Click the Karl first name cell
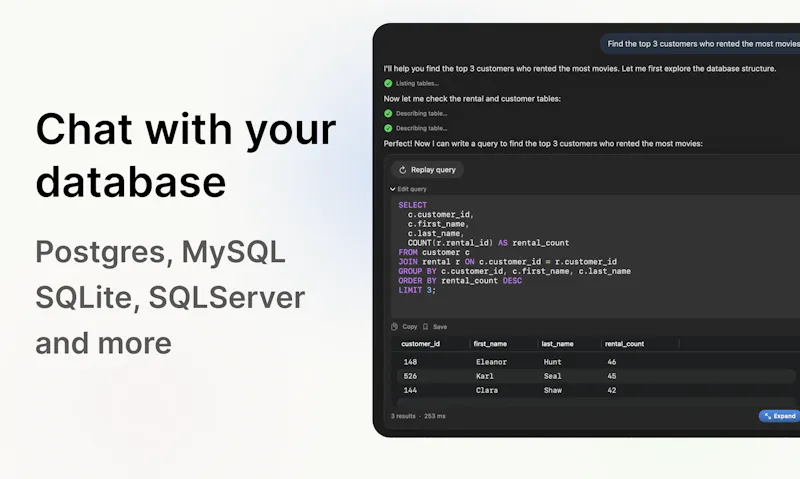The height and width of the screenshot is (479, 800). pyautogui.click(x=485, y=376)
